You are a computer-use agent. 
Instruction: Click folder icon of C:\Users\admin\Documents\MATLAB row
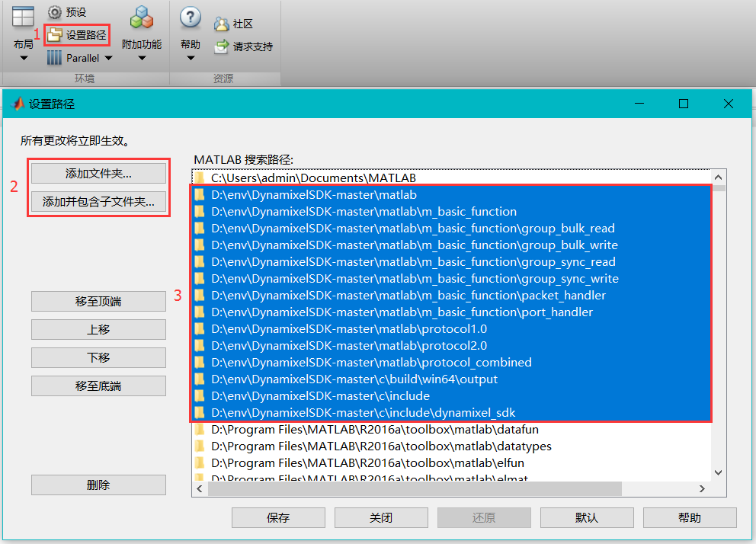199,178
